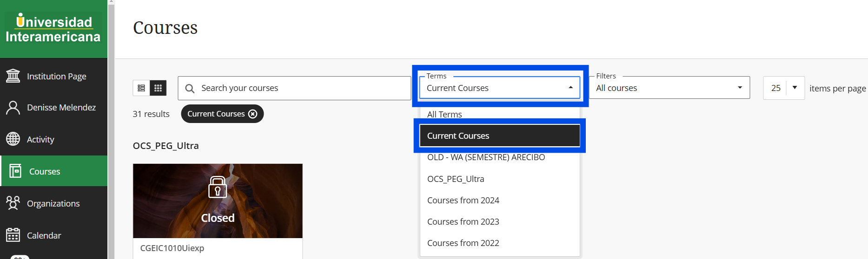
Task: Expand the items per page selector
Action: pyautogui.click(x=784, y=88)
